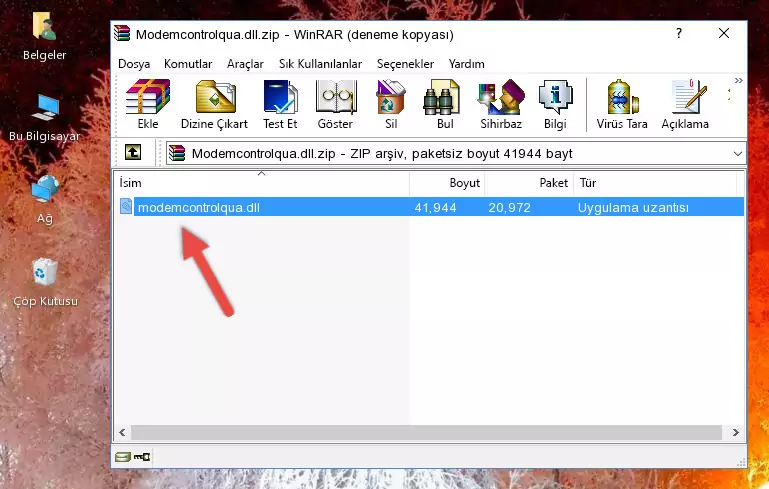Click the Bilgi info icon
The height and width of the screenshot is (489, 769).
tap(555, 97)
